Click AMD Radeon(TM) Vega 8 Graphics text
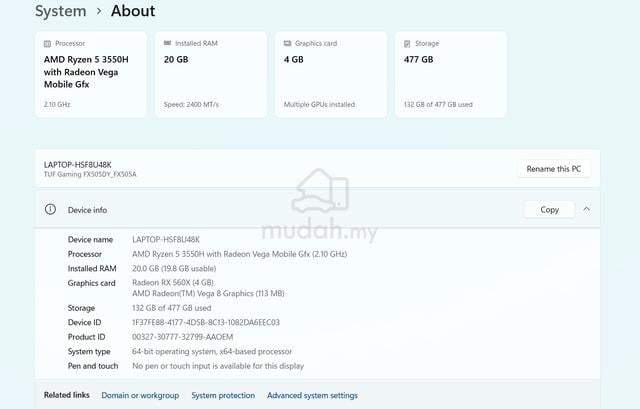640x409 pixels. (x=208, y=293)
